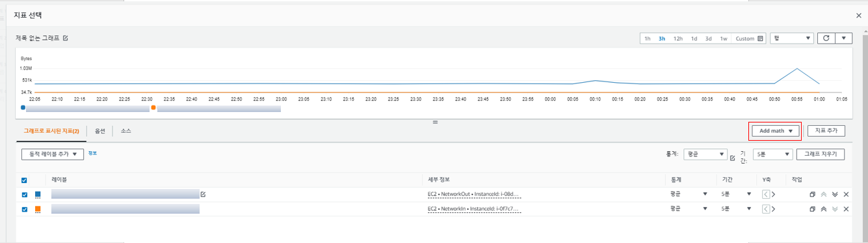Duplicate the NetworkOut metric row
The height and width of the screenshot is (243, 868).
[812, 194]
